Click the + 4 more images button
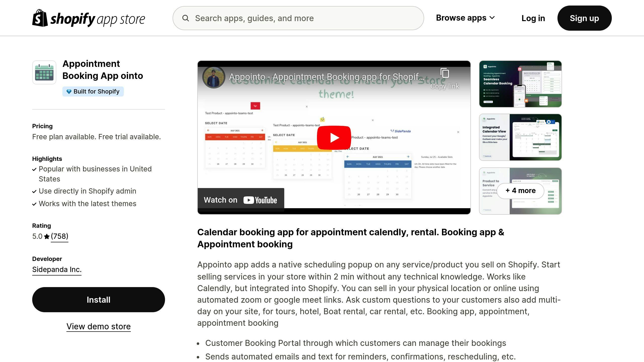Viewport: 644px width, 362px height. [520, 191]
